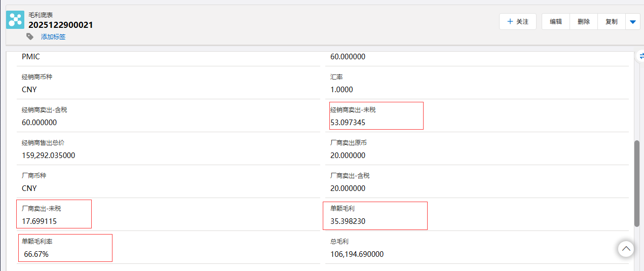
Task: Click the 经销商卖出-未税 value 53.097345
Action: click(348, 123)
